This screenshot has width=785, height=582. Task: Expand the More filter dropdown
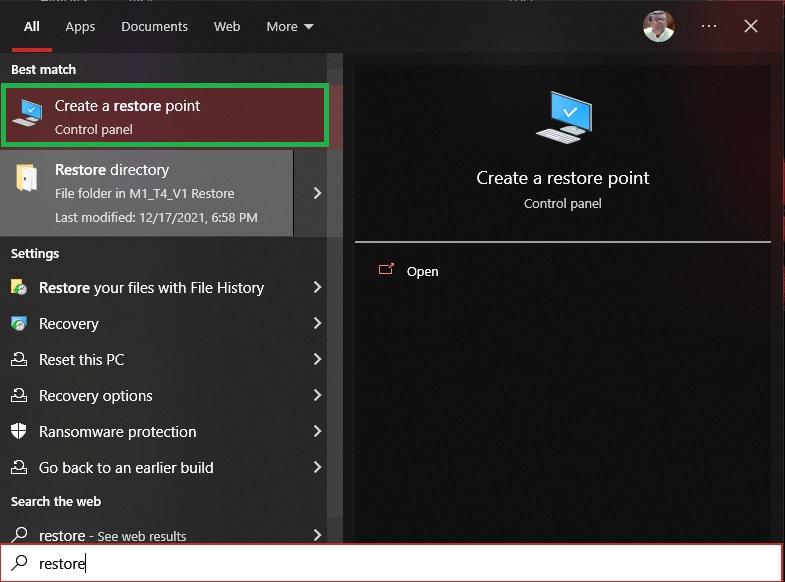click(x=290, y=27)
